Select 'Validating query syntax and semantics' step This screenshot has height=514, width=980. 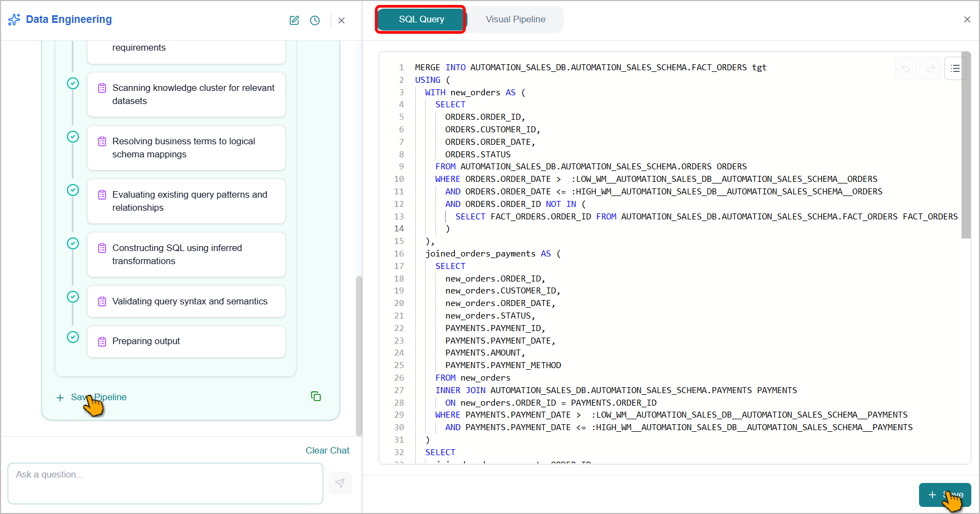(186, 302)
